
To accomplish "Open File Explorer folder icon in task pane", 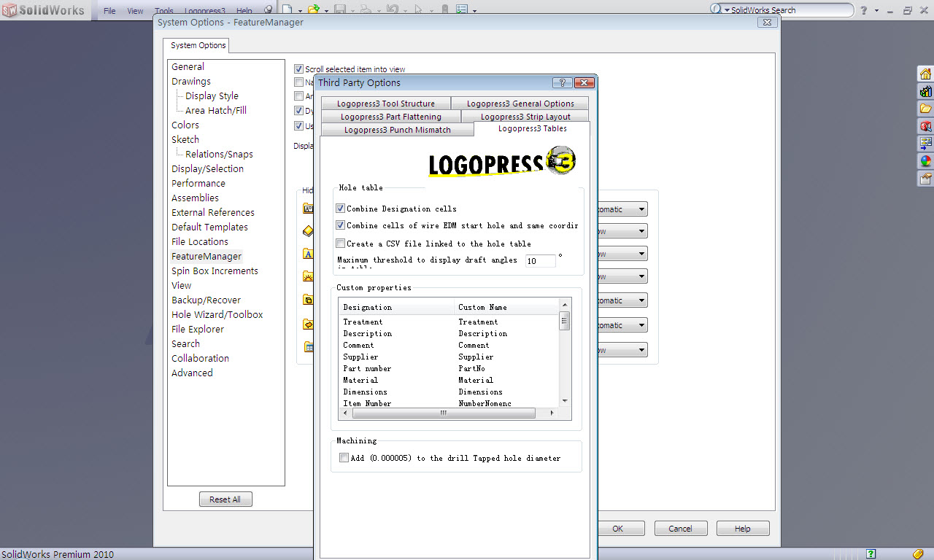I will (x=925, y=109).
